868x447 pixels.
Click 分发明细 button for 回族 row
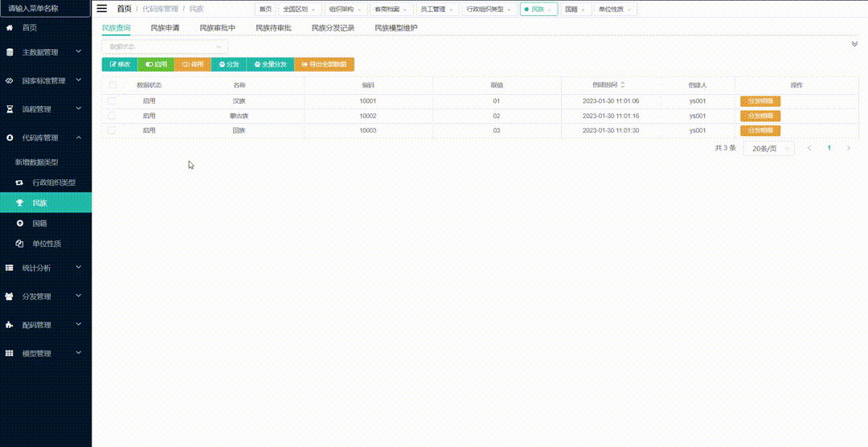(x=759, y=130)
